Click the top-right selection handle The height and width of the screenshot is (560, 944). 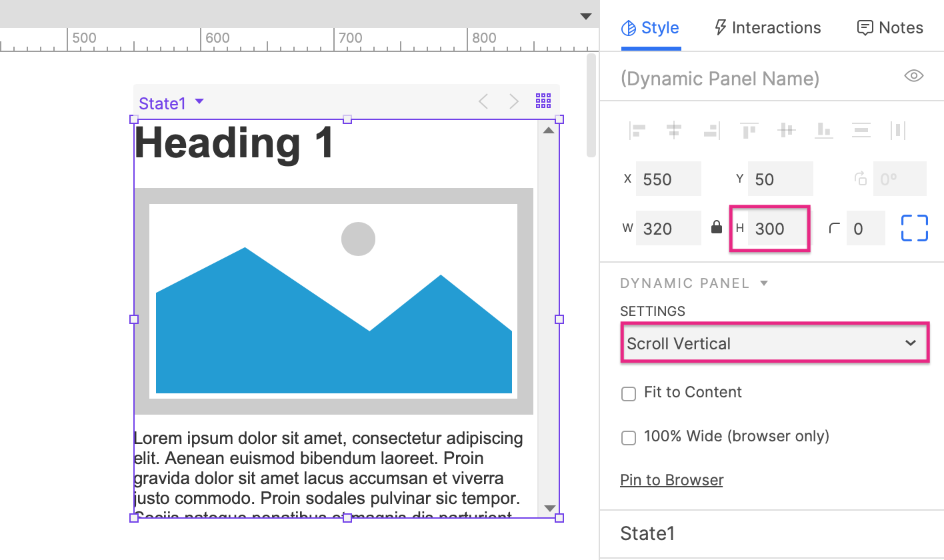click(559, 119)
